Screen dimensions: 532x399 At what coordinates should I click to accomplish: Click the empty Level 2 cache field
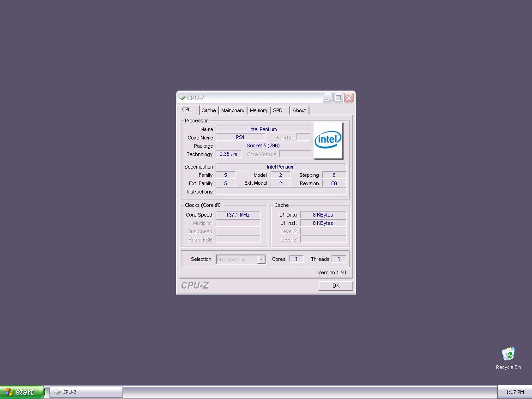[x=323, y=231]
